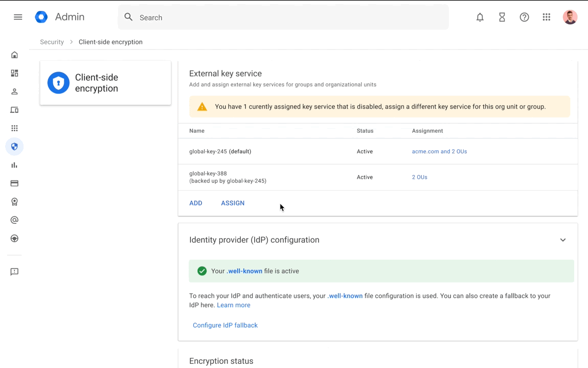Screen dimensions: 588x368
Task: Open the main hamburger menu
Action: click(x=18, y=17)
